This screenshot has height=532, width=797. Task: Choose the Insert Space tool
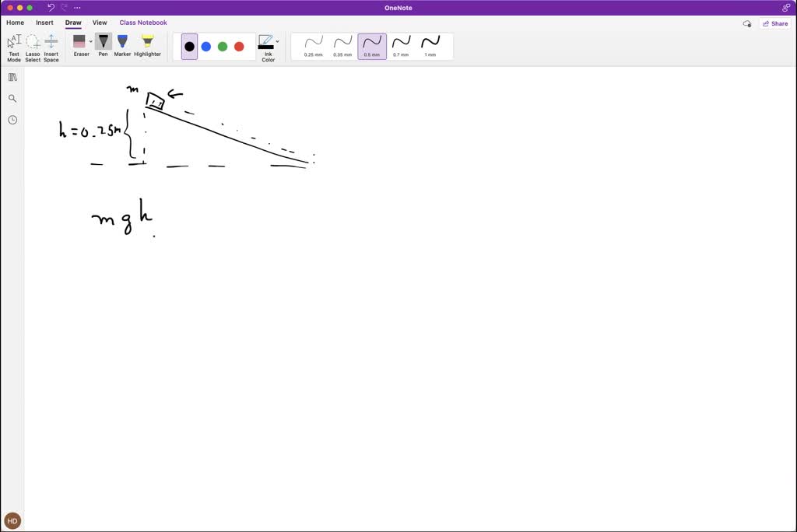coord(51,47)
